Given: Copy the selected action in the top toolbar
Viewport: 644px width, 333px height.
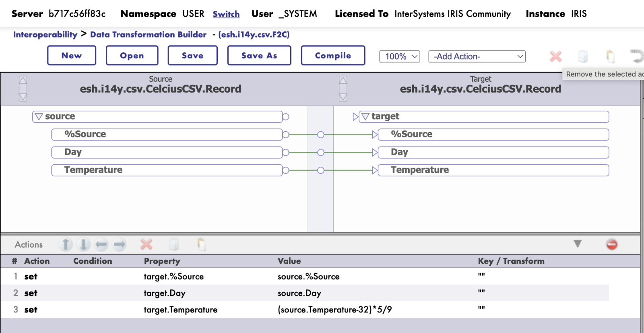Looking at the screenshot, I should click(583, 56).
